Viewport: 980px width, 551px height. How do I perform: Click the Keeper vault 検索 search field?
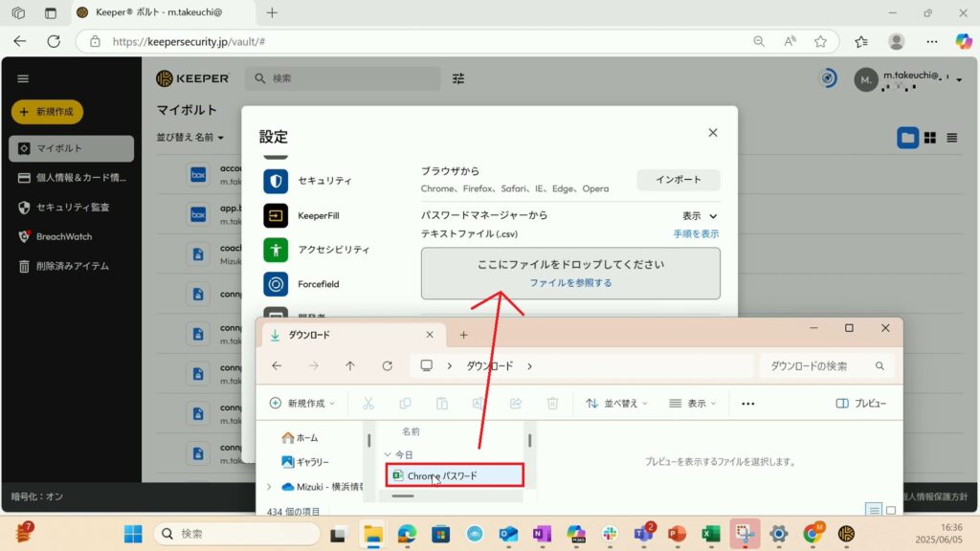(x=343, y=78)
